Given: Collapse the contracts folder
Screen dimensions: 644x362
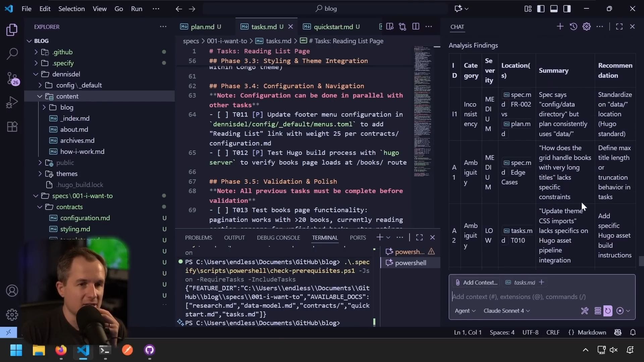Looking at the screenshot, I should click(x=69, y=207).
